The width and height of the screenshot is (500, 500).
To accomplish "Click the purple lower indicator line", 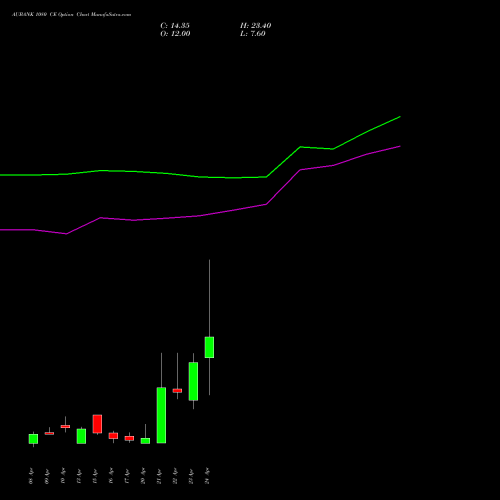I will (x=200, y=216).
